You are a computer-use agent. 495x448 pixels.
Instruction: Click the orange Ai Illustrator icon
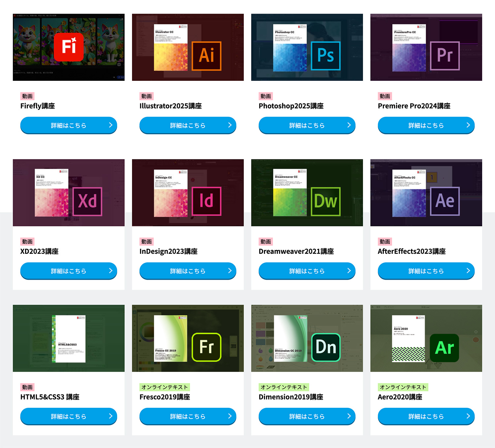click(207, 56)
